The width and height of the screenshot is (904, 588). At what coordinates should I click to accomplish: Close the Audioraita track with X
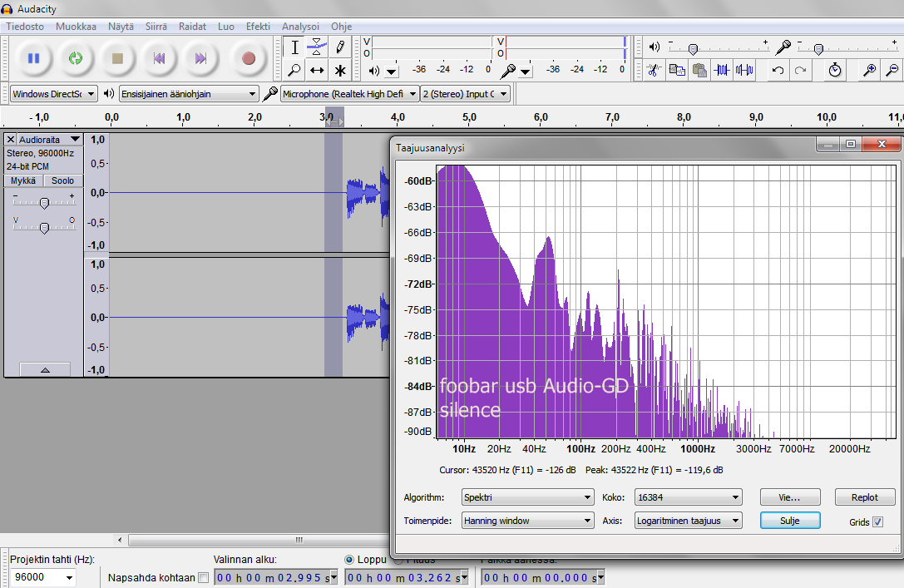tap(10, 140)
